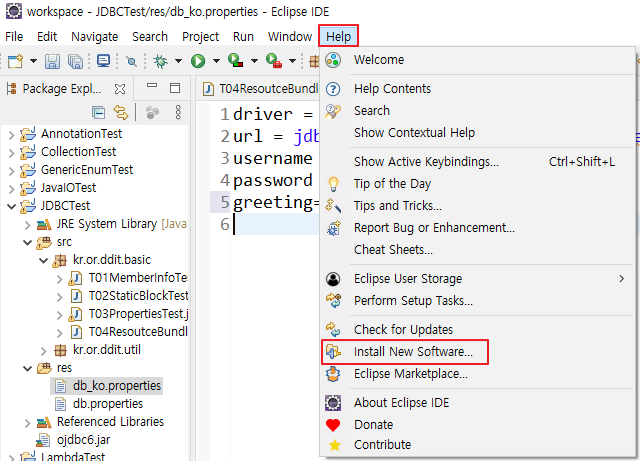Screen dimensions: 640x461
Task: Open the Search menu in menu bar
Action: pos(150,37)
